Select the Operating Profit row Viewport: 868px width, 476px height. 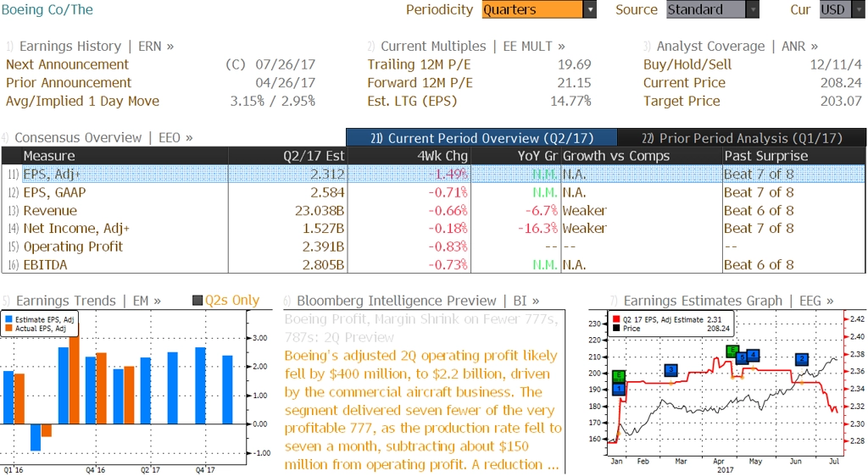point(433,246)
